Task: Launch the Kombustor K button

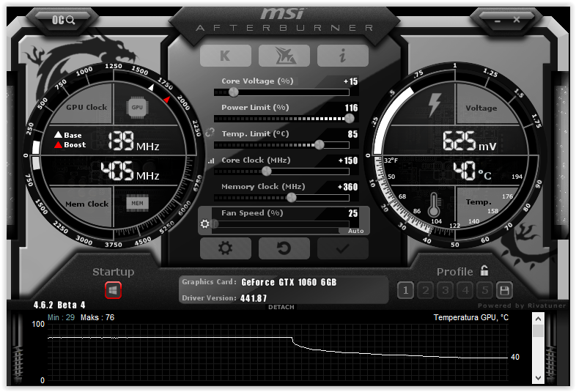Action: point(226,56)
